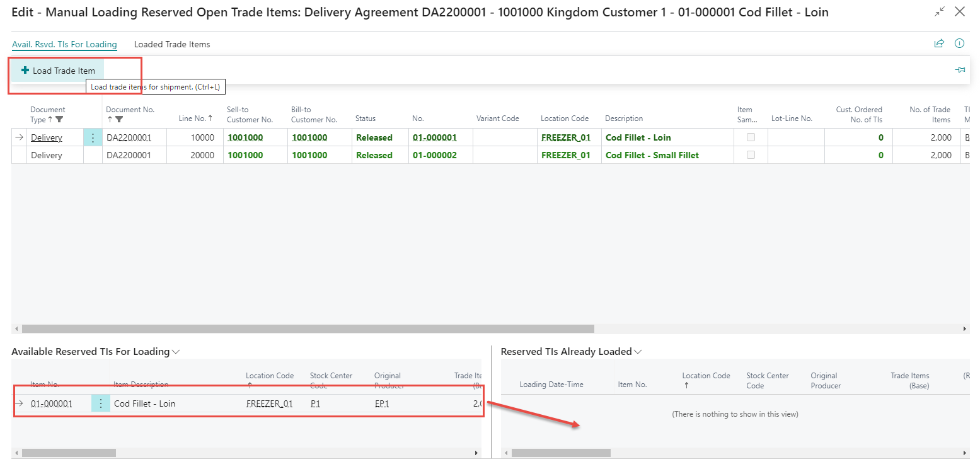Viewport: 980px width, 464px height.
Task: Click the Load Trade Item button
Action: (58, 71)
